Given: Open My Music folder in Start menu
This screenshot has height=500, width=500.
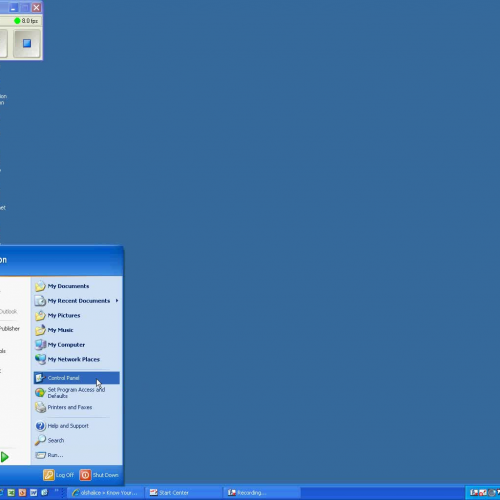Looking at the screenshot, I should [77, 330].
